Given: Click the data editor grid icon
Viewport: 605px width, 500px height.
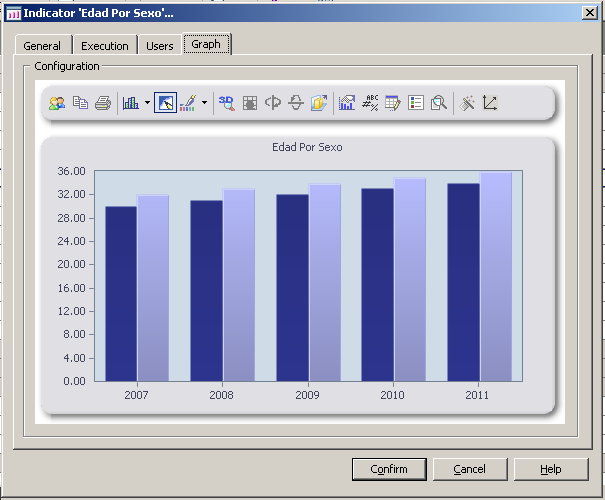Looking at the screenshot, I should click(393, 103).
